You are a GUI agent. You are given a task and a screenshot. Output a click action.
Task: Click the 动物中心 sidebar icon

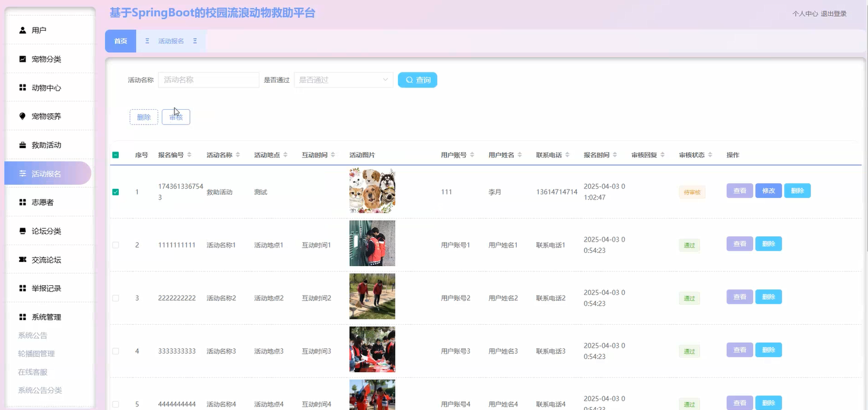click(22, 87)
